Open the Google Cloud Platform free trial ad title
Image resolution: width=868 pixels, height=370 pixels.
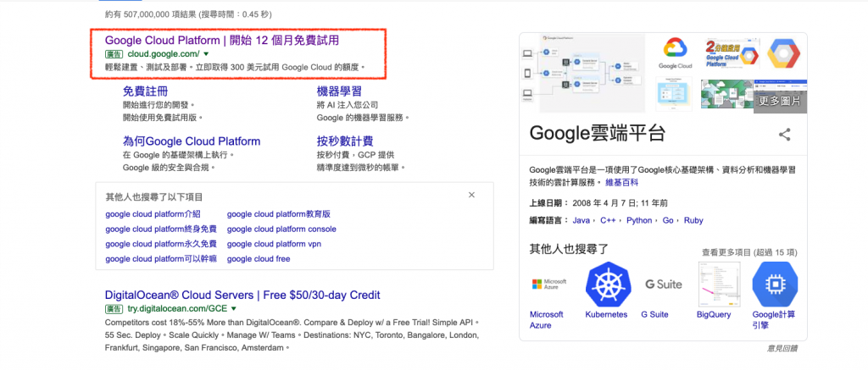click(222, 41)
